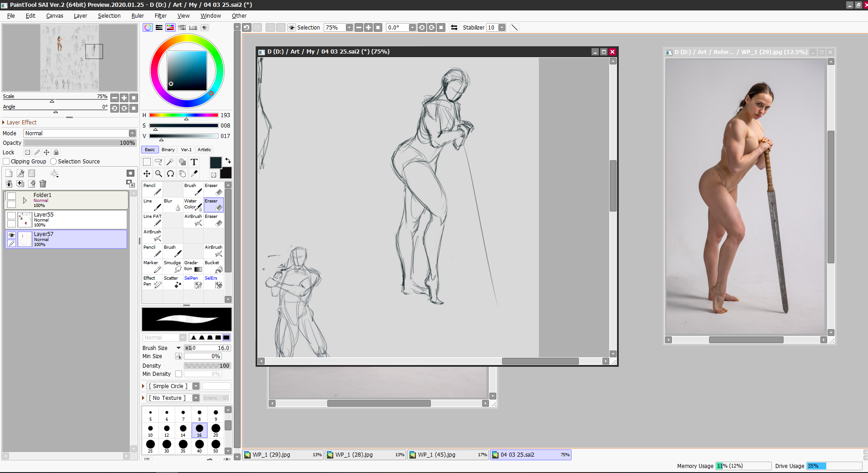The height and width of the screenshot is (473, 868).
Task: Expand the Folder1 layer group
Action: pos(25,200)
